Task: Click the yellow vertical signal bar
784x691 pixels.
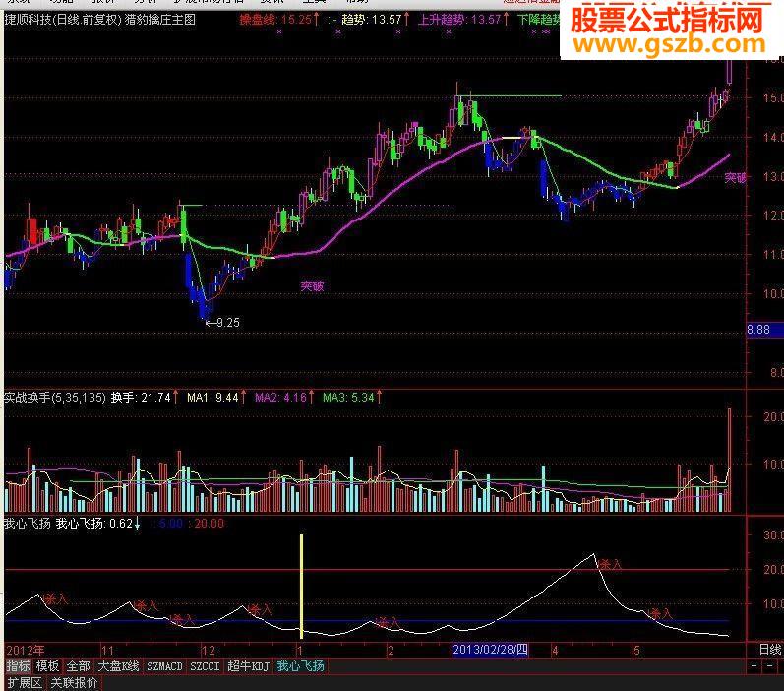Action: point(301,587)
